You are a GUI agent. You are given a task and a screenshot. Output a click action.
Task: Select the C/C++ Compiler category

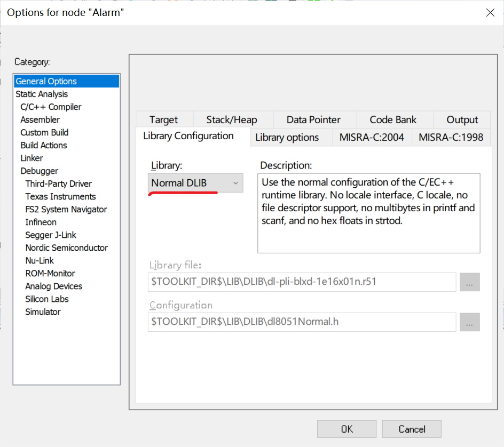click(51, 107)
